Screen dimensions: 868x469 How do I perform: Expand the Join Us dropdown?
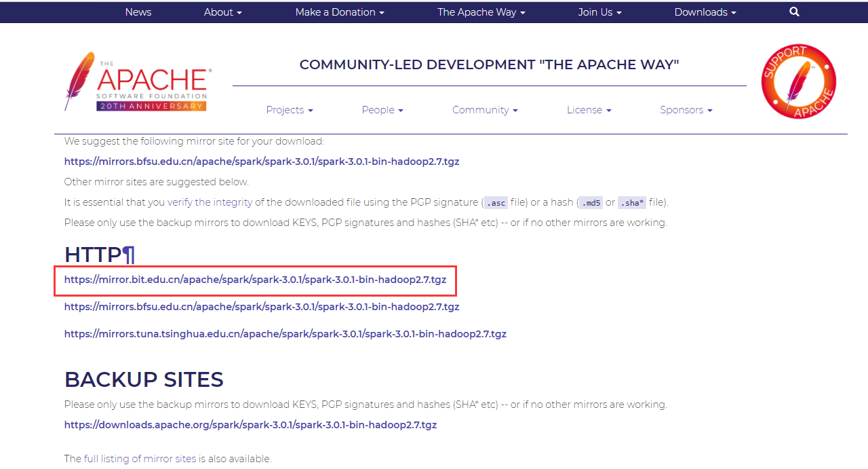click(600, 12)
